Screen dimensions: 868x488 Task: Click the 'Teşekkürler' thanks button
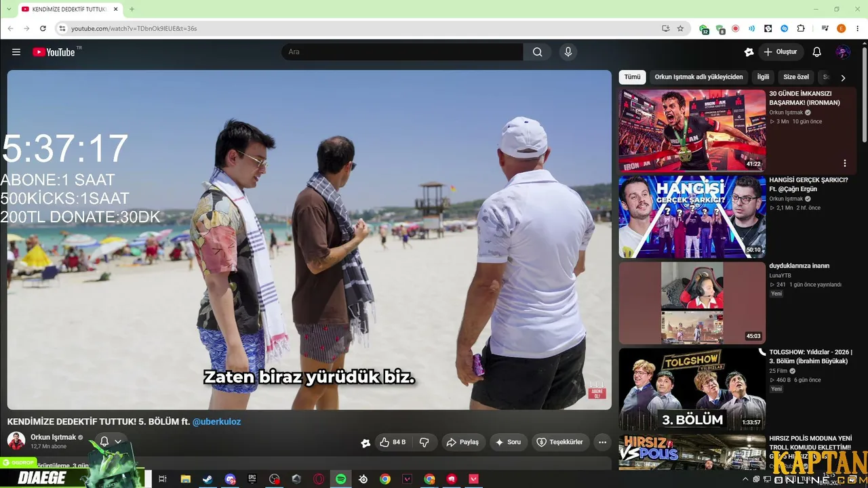click(x=559, y=443)
